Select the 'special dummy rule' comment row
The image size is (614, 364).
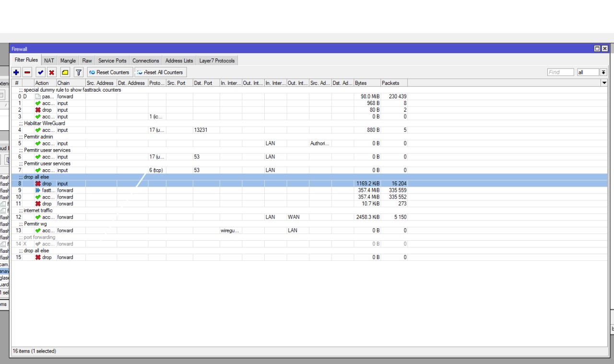pos(309,90)
